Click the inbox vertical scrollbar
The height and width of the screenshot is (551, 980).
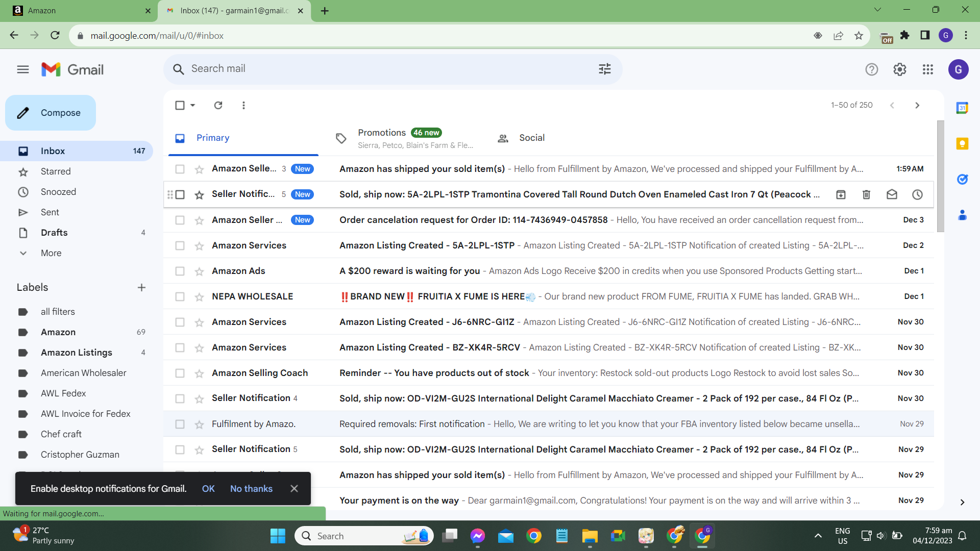pyautogui.click(x=941, y=177)
